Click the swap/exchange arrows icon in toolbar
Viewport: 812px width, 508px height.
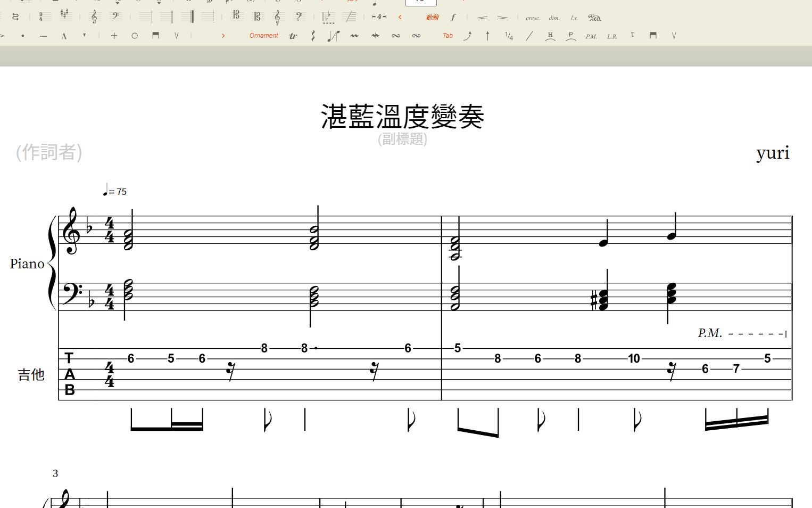pos(15,17)
